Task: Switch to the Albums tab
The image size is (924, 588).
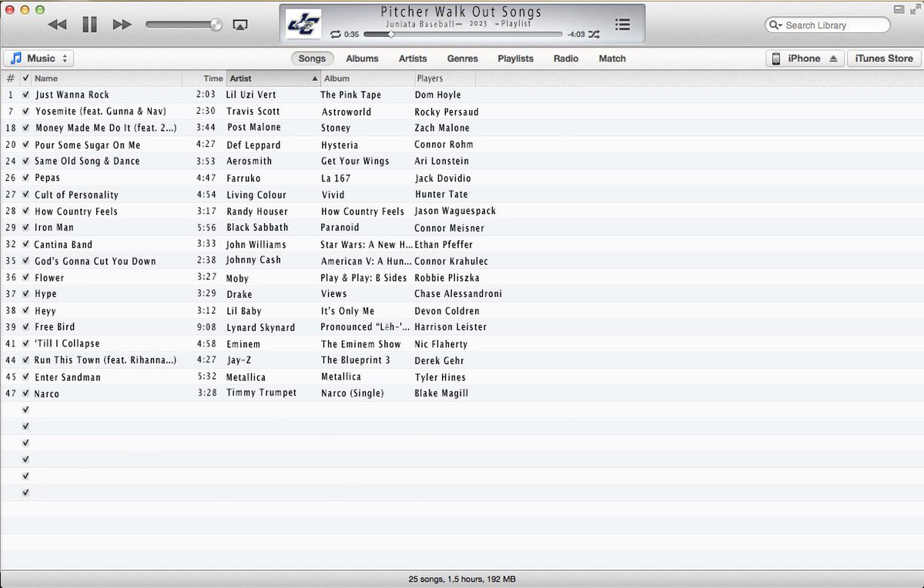Action: click(362, 58)
